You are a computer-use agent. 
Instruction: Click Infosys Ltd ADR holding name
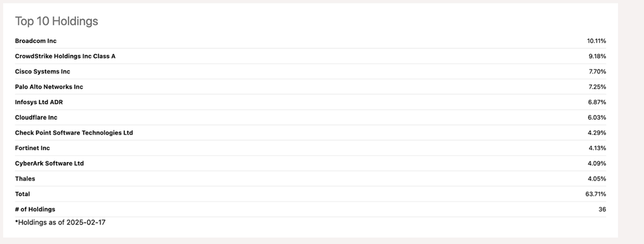point(39,102)
